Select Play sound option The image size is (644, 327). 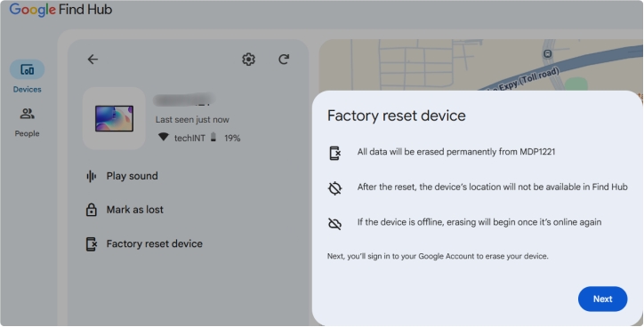point(123,176)
